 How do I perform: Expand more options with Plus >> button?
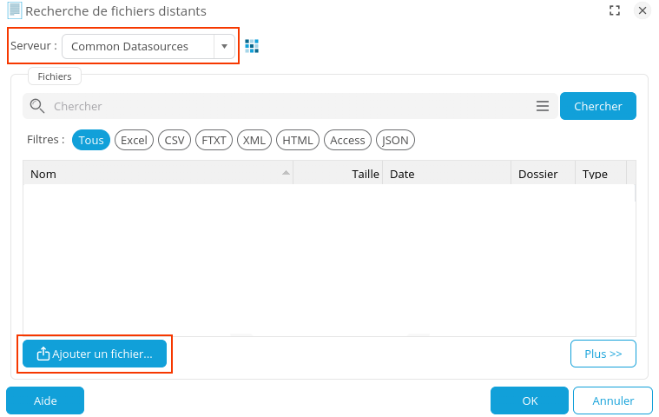[x=603, y=354]
